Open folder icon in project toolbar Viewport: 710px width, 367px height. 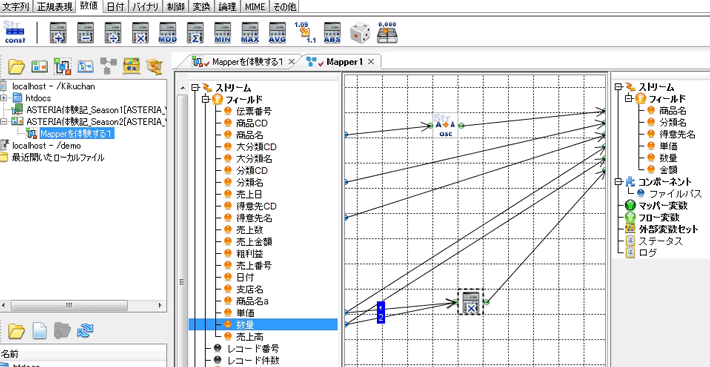pyautogui.click(x=16, y=67)
